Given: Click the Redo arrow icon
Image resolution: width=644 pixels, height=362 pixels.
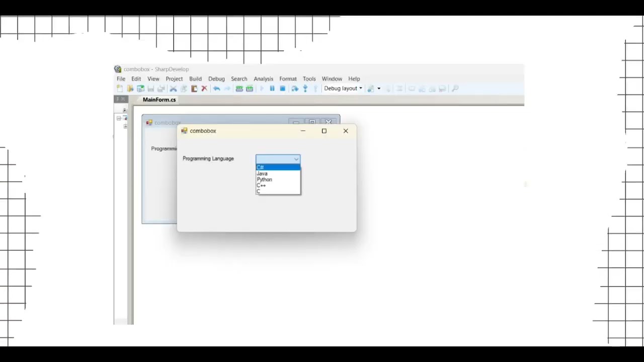Looking at the screenshot, I should pyautogui.click(x=227, y=88).
